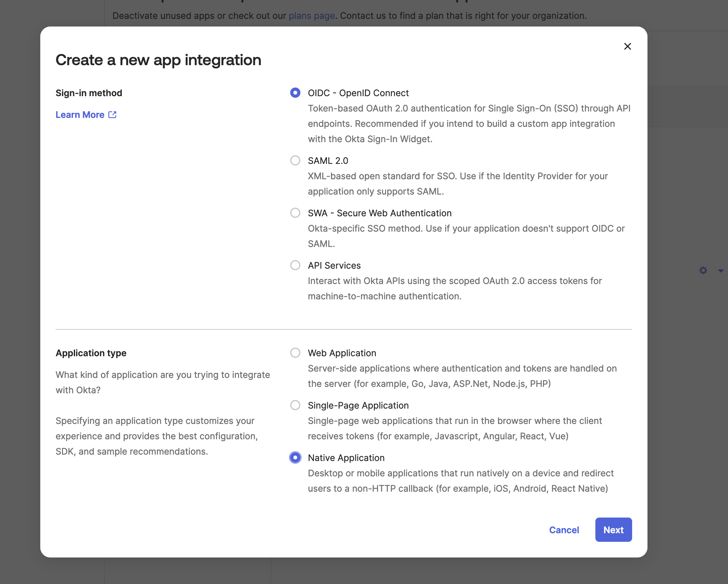Screen dimensions: 728x584
Task: Click the API Services label text
Action: point(334,265)
